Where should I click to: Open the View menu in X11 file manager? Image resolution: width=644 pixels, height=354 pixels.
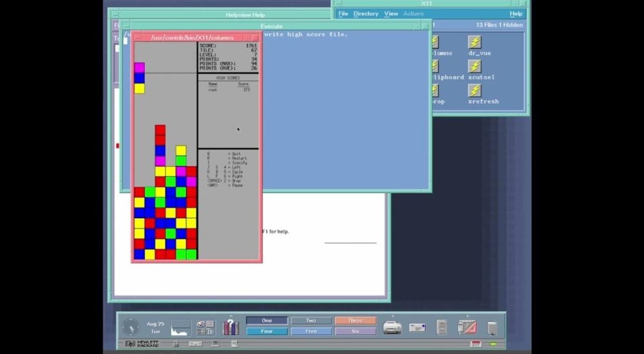tap(391, 14)
